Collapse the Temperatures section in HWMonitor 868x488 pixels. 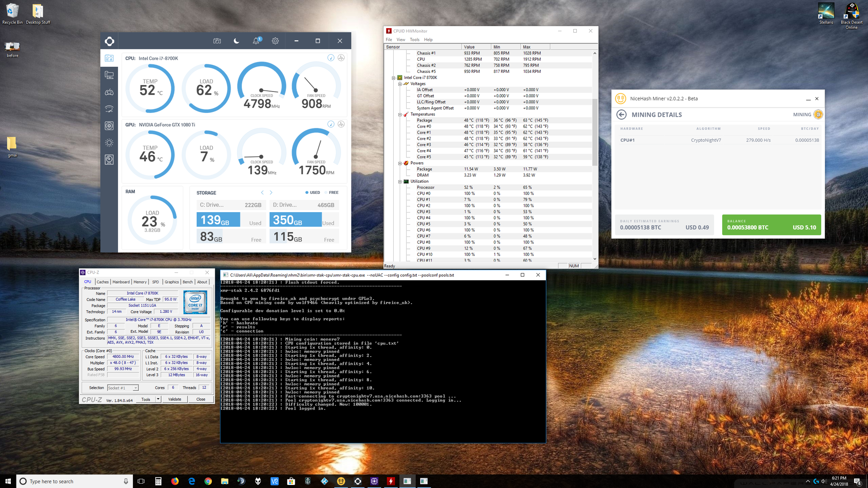pos(400,114)
